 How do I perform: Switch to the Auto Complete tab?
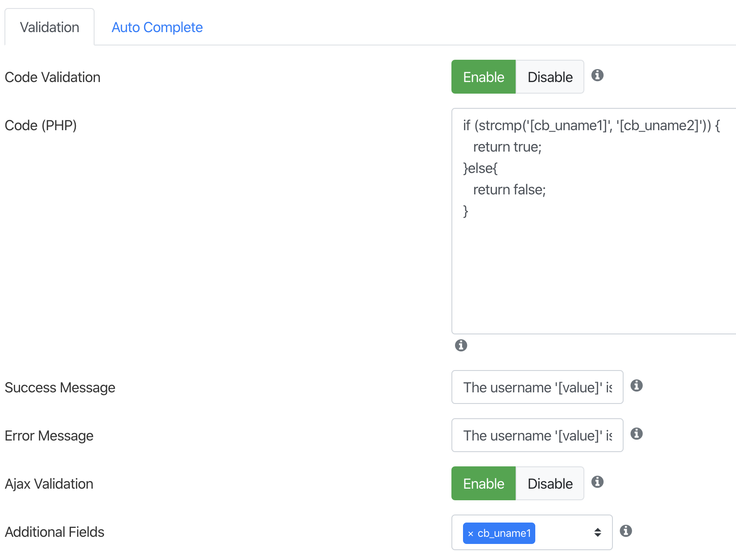pyautogui.click(x=157, y=27)
